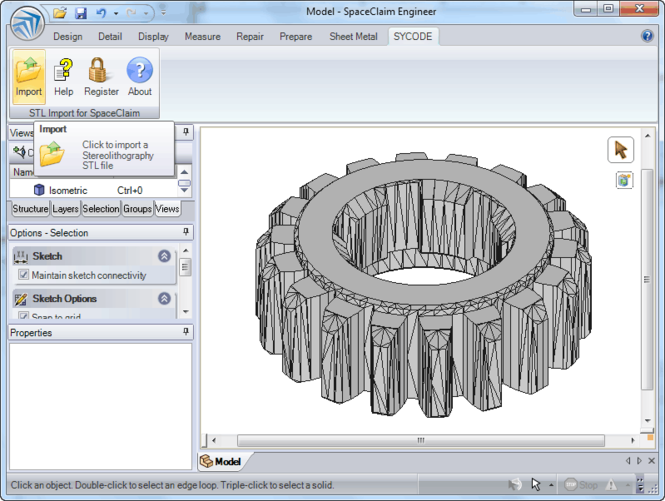
Task: Open the Repair ribbon tab
Action: (250, 37)
